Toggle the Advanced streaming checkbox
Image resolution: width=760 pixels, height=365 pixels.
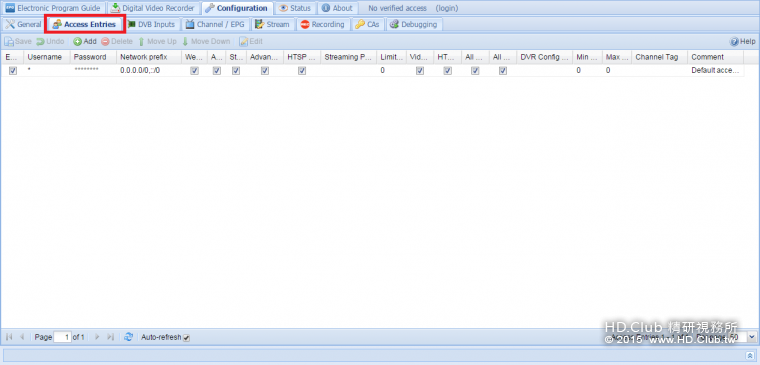(x=265, y=71)
